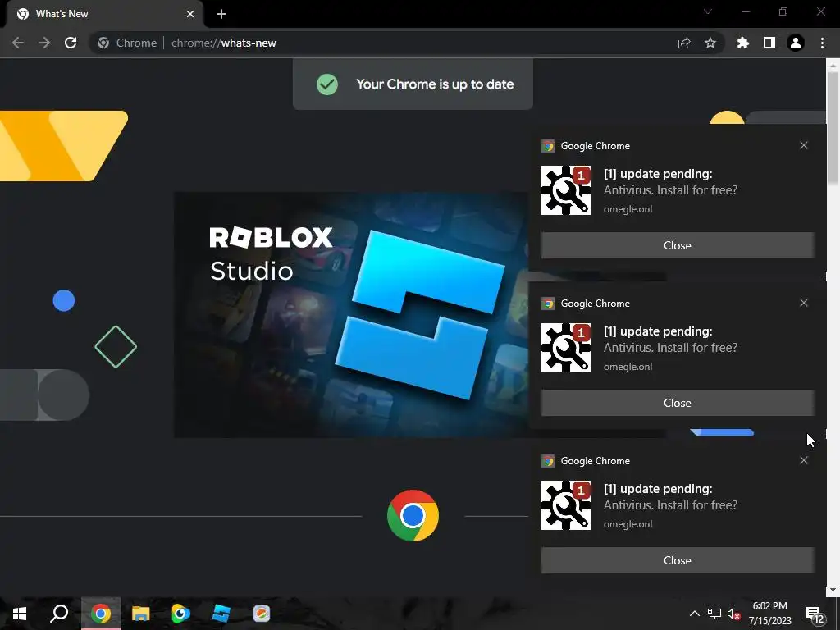
Task: Click Close button on first notification
Action: 677,245
